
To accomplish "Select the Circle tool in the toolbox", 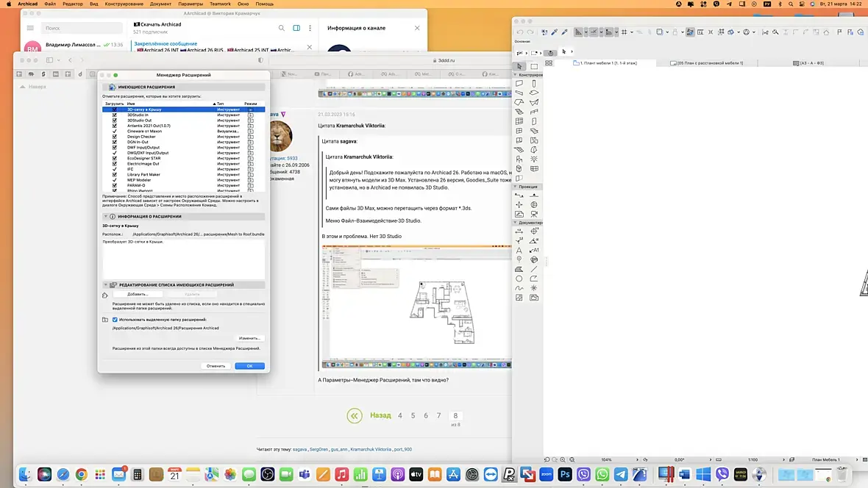I will (519, 279).
